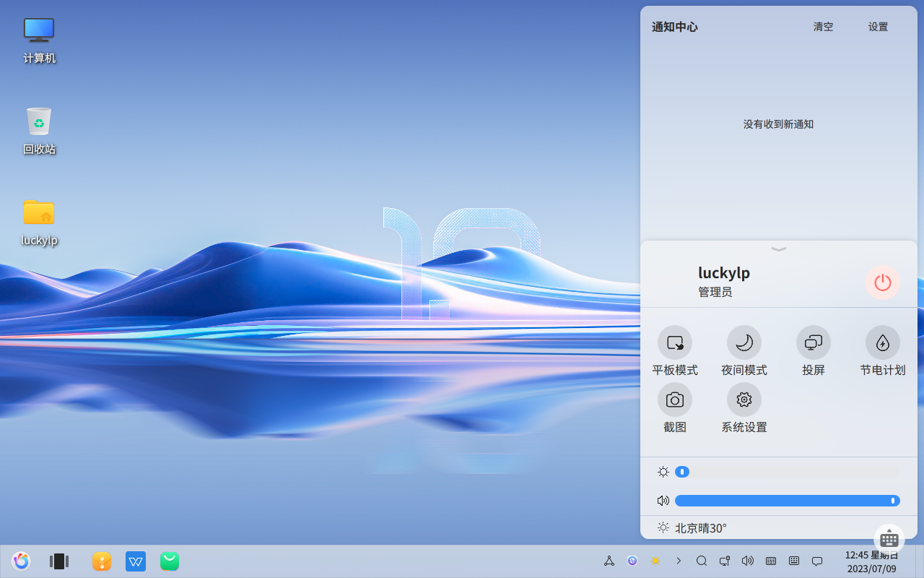Open 设置 in the notification center
924x578 pixels.
pos(879,27)
